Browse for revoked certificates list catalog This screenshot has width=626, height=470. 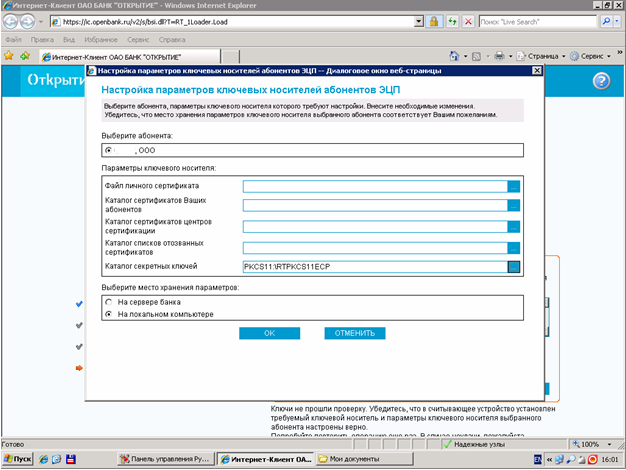pos(514,247)
